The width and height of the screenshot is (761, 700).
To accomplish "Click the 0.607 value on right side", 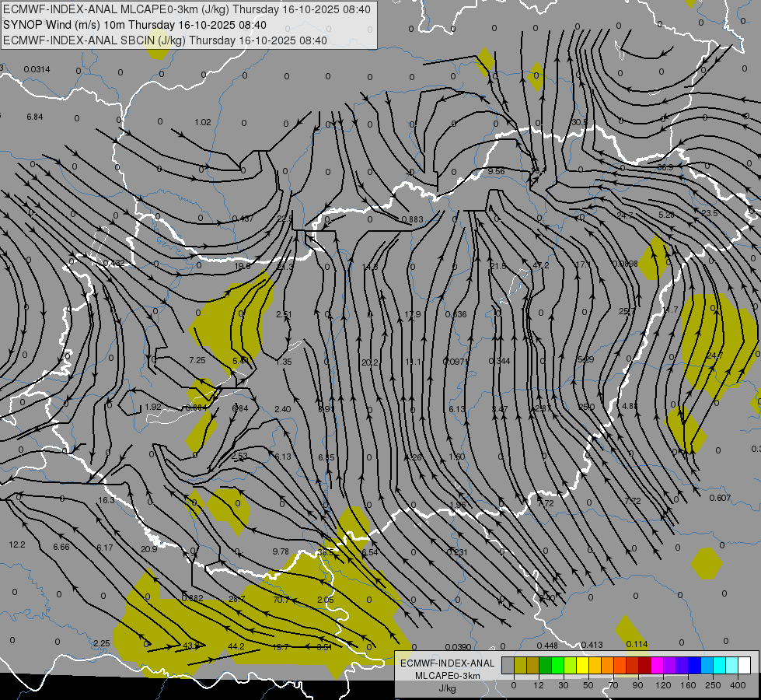I will 720,498.
